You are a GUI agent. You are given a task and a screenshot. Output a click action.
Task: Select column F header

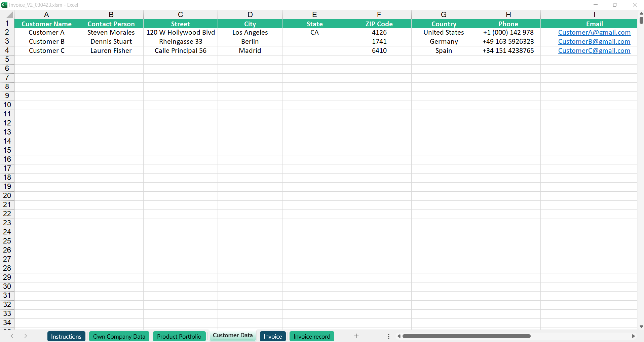pyautogui.click(x=379, y=14)
